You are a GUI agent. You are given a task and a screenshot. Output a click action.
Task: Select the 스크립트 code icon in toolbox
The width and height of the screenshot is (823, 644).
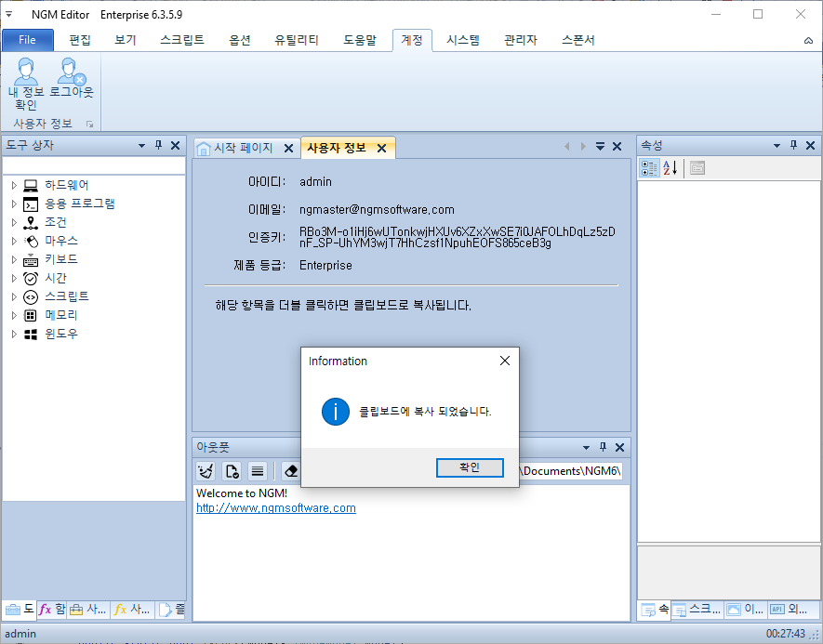click(x=31, y=297)
